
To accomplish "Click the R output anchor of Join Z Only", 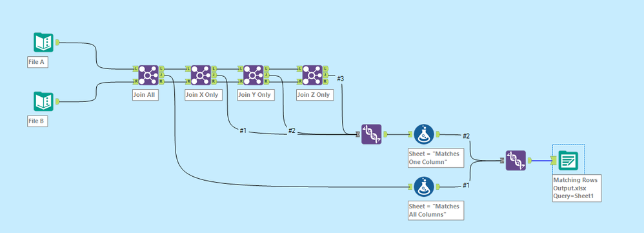I will [x=326, y=81].
